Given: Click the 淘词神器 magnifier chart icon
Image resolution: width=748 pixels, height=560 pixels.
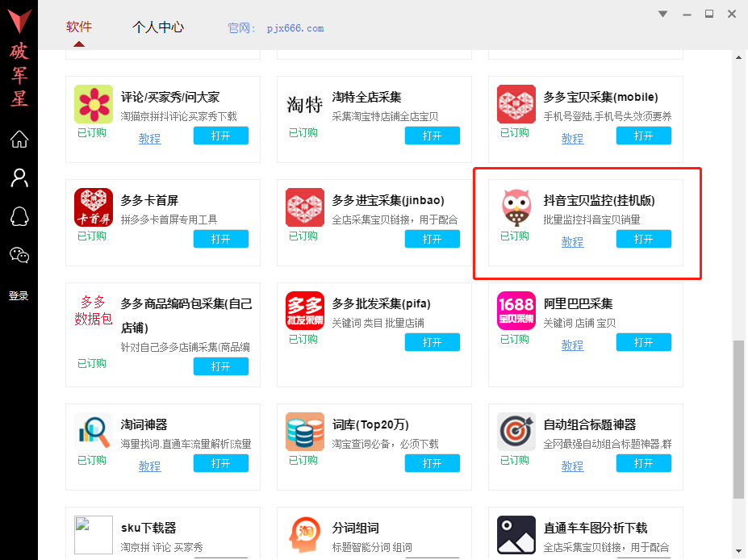Looking at the screenshot, I should [94, 432].
